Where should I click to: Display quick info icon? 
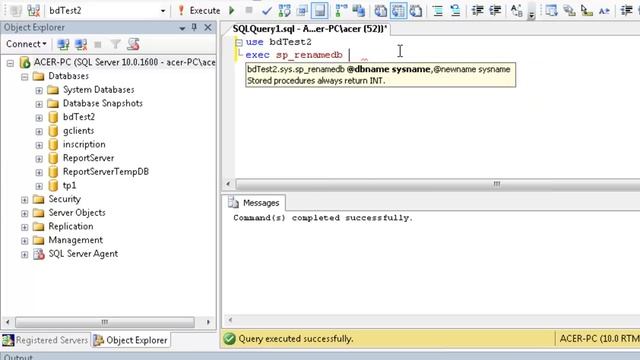pyautogui.click(x=587, y=11)
